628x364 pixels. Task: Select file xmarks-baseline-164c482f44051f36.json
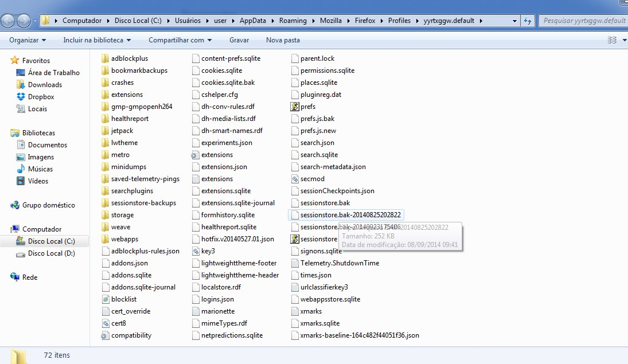(x=360, y=335)
